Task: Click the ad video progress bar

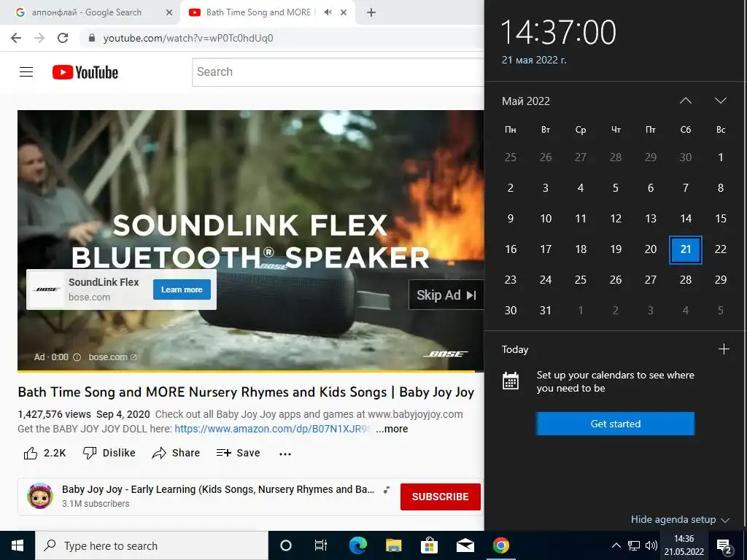Action: [251, 370]
